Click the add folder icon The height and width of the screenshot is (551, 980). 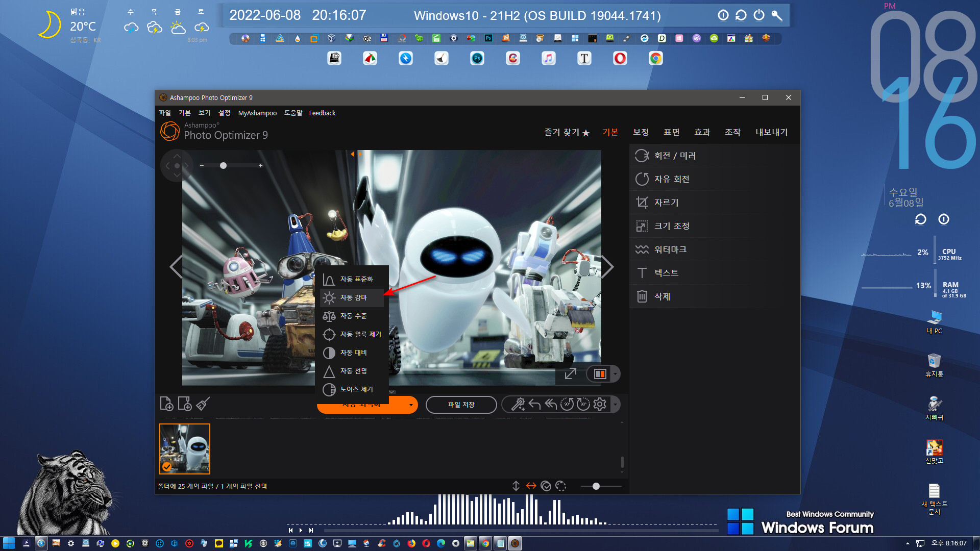[x=184, y=404]
